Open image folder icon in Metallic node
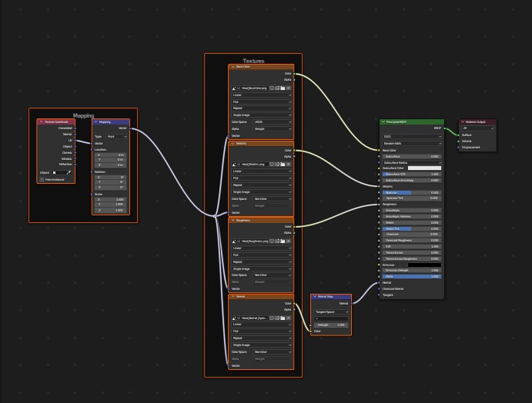532x403 pixels. 283,165
